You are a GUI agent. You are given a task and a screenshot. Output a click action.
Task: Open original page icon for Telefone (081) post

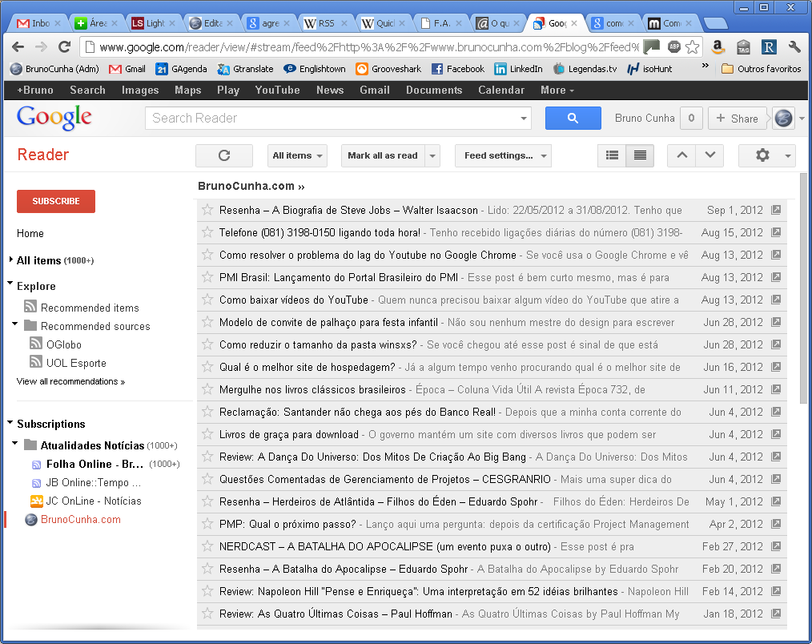[x=776, y=232]
